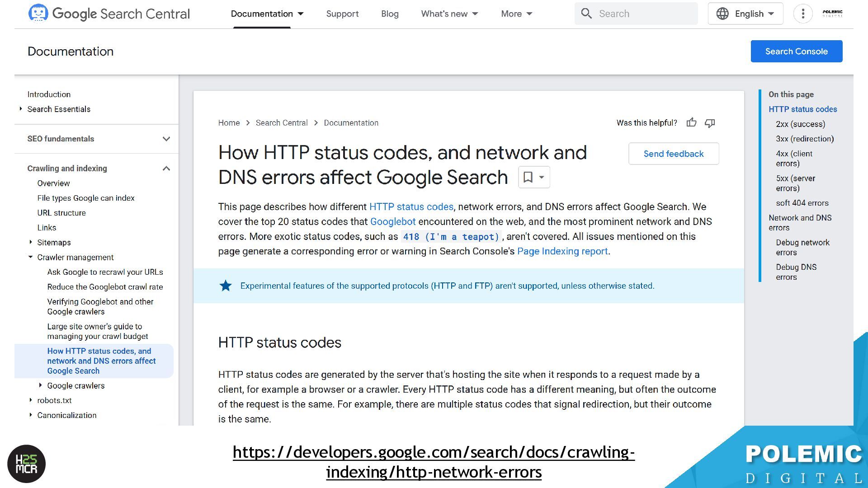Click the H25 MCR round badge
Image resolution: width=868 pixels, height=488 pixels.
pyautogui.click(x=27, y=464)
